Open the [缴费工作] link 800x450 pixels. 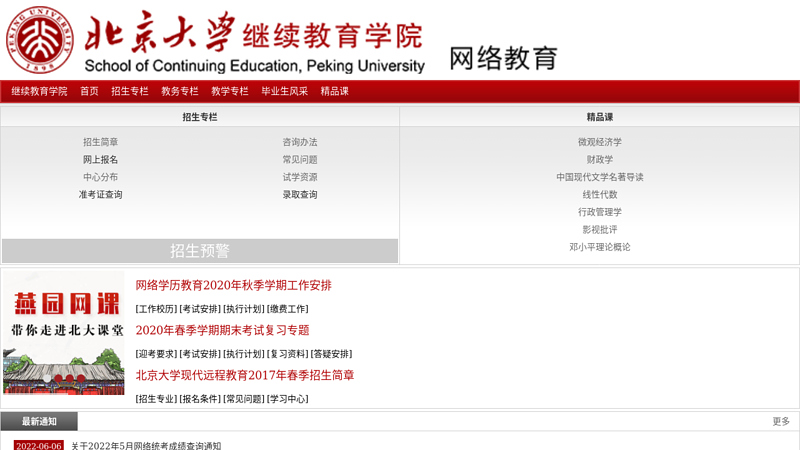[288, 309]
